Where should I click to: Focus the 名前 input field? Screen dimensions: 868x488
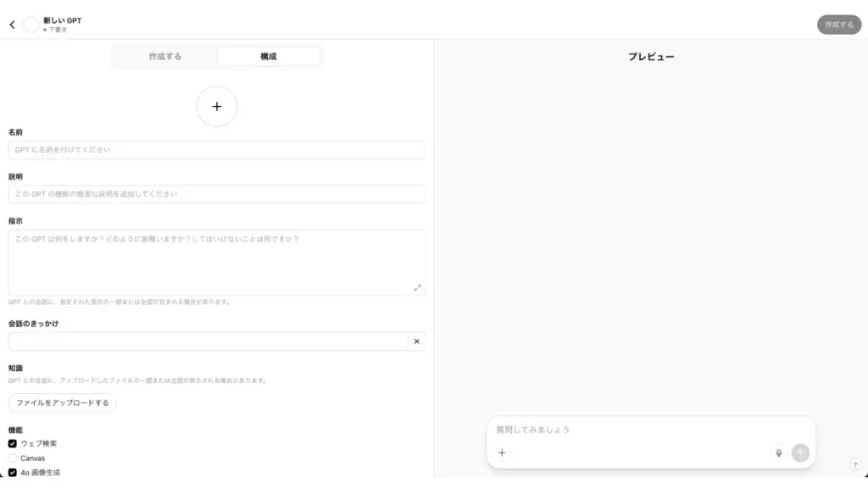point(216,150)
